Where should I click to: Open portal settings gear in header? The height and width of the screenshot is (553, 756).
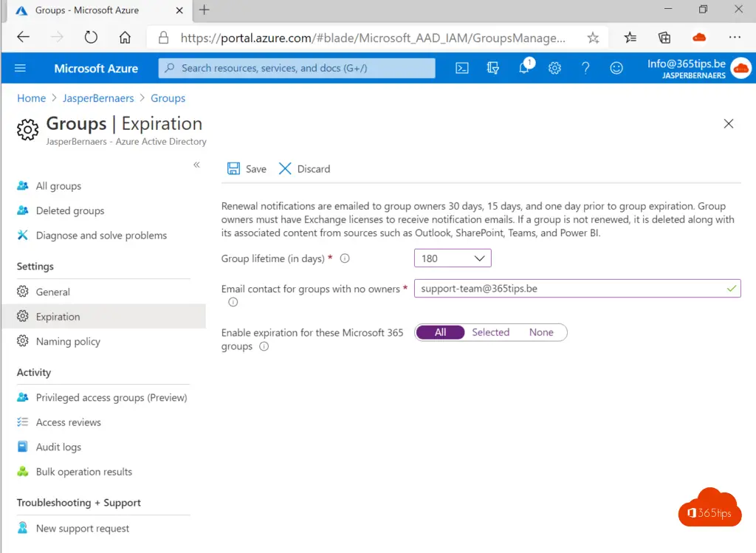[554, 68]
